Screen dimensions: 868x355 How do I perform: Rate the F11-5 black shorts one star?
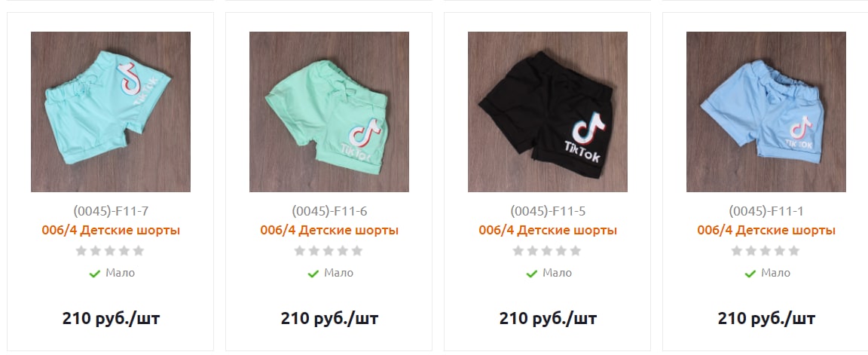tap(518, 251)
